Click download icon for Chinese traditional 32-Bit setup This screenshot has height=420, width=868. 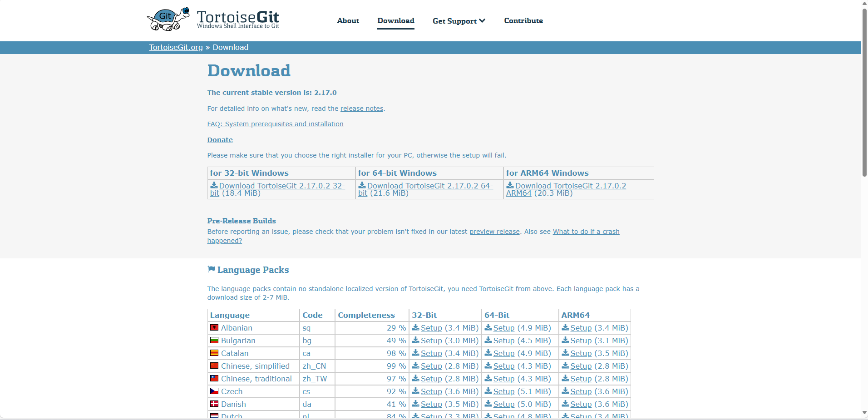(415, 378)
